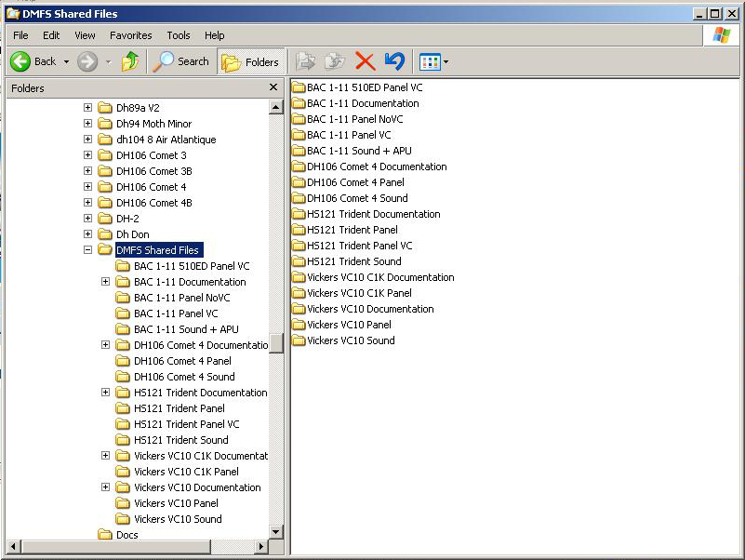Expand HS121 Trident Documentation in tree
This screenshot has width=745, height=560.
click(x=105, y=393)
